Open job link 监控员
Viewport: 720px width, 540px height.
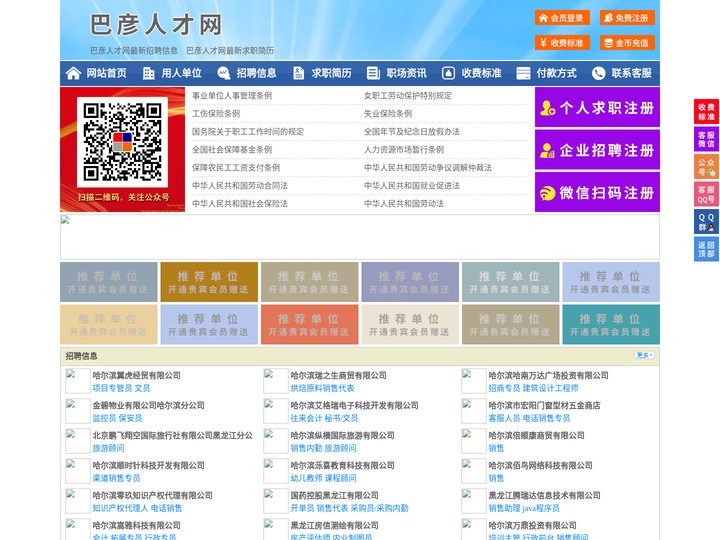tap(104, 418)
